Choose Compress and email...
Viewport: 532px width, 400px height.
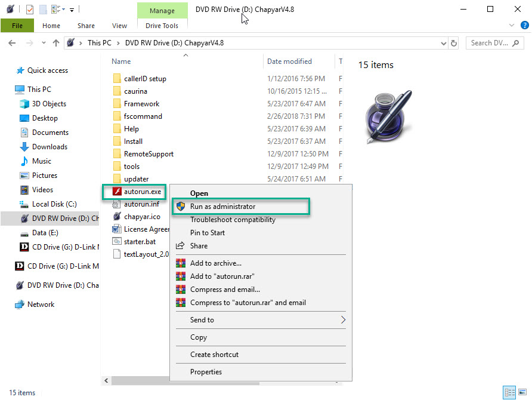(x=225, y=290)
